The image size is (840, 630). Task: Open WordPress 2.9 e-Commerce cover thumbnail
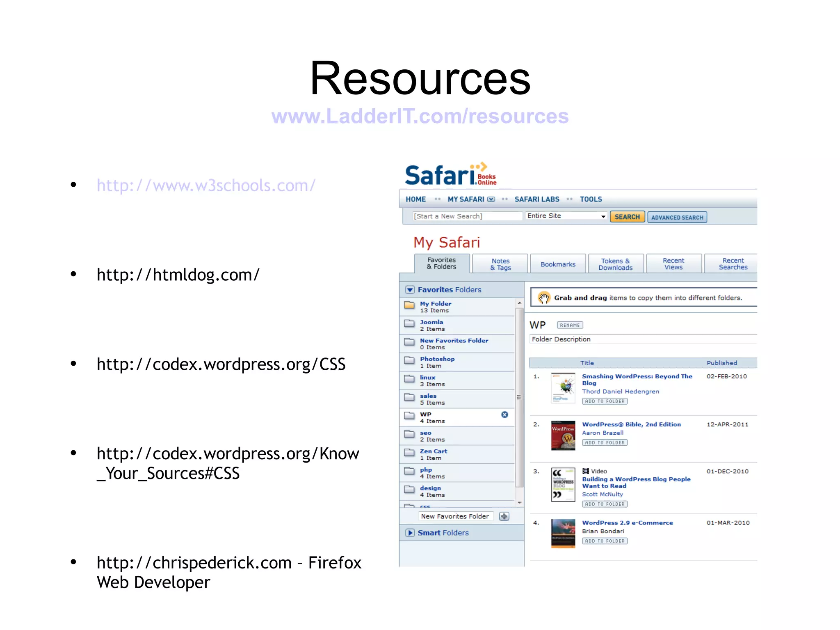(563, 534)
